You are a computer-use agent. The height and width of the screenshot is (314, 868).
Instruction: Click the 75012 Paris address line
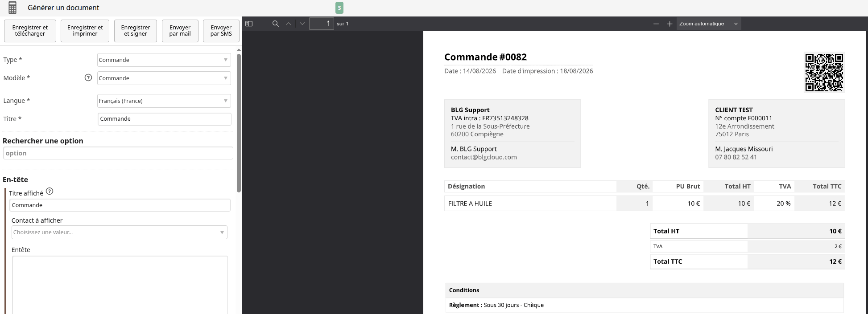click(x=732, y=134)
